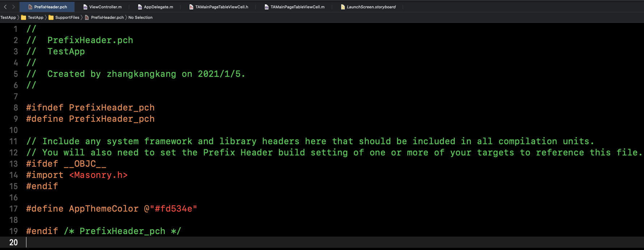Click the SupportFiles folder icon in breadcrumb
This screenshot has width=644, height=250.
(51, 17)
